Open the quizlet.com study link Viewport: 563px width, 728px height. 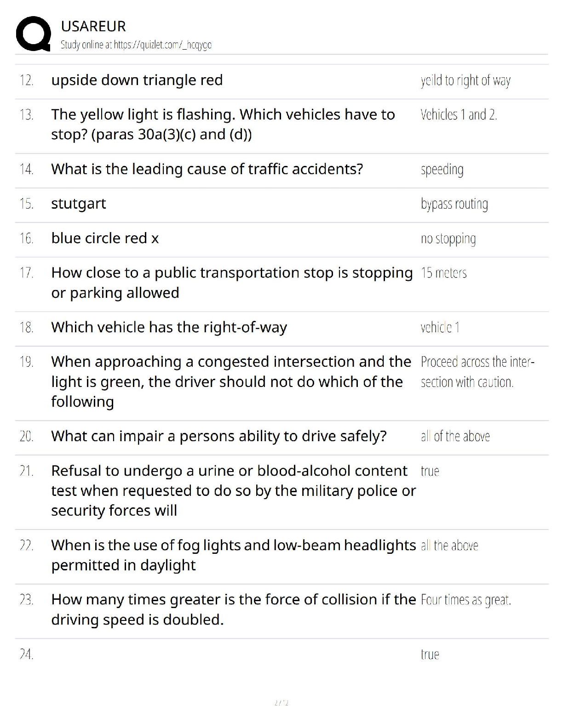tap(163, 45)
